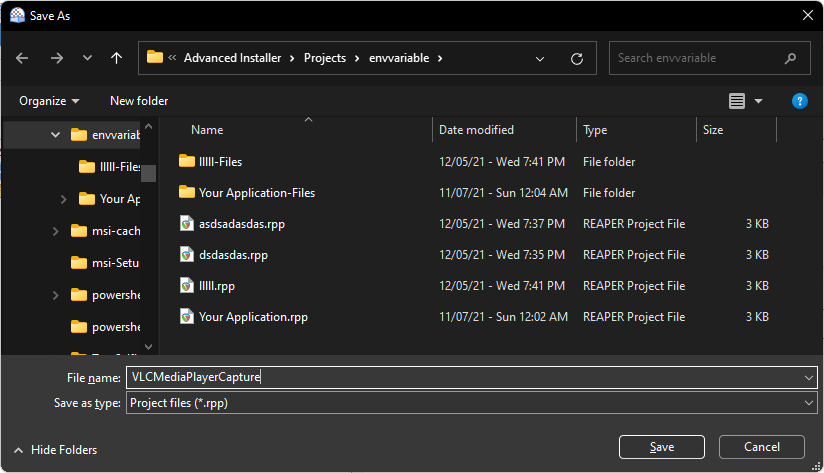The height and width of the screenshot is (473, 824).
Task: Click Projects breadcrumb
Action: (x=325, y=58)
